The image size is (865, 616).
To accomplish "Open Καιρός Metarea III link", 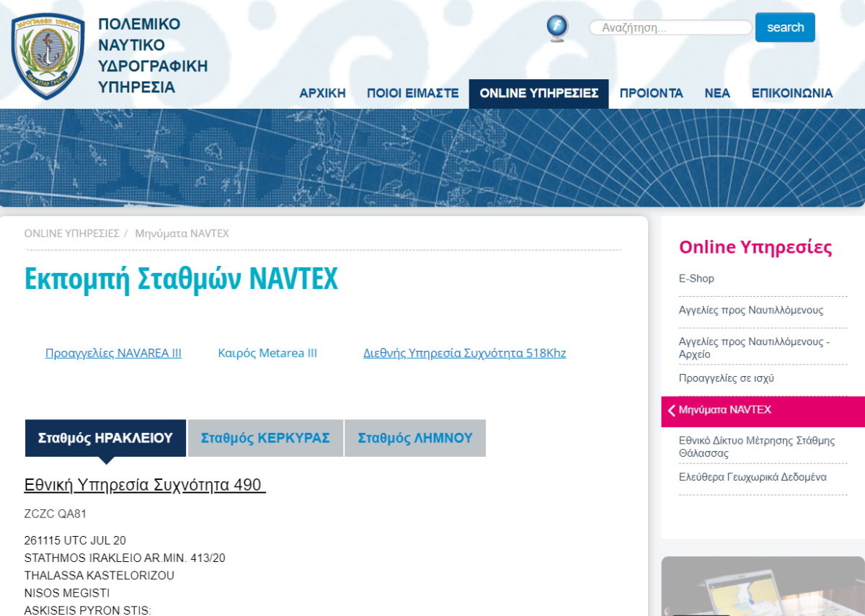I will [267, 353].
